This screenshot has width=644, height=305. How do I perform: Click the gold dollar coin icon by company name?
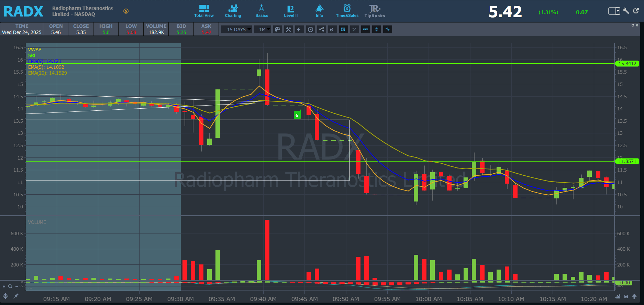point(126,11)
